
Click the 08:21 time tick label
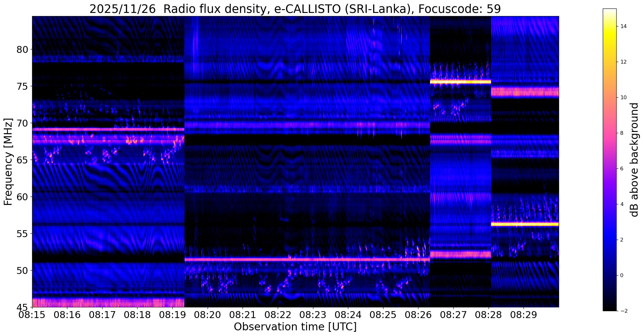pyautogui.click(x=243, y=315)
